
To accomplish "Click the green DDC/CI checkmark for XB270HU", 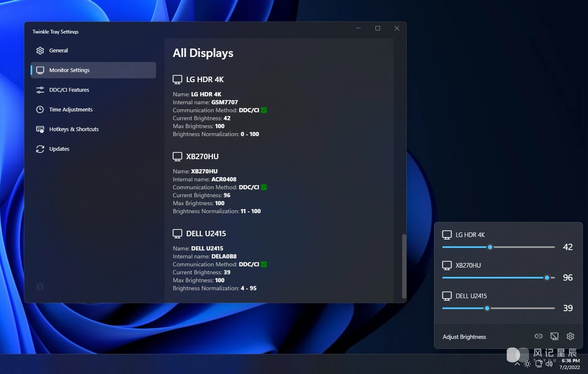I will point(264,187).
